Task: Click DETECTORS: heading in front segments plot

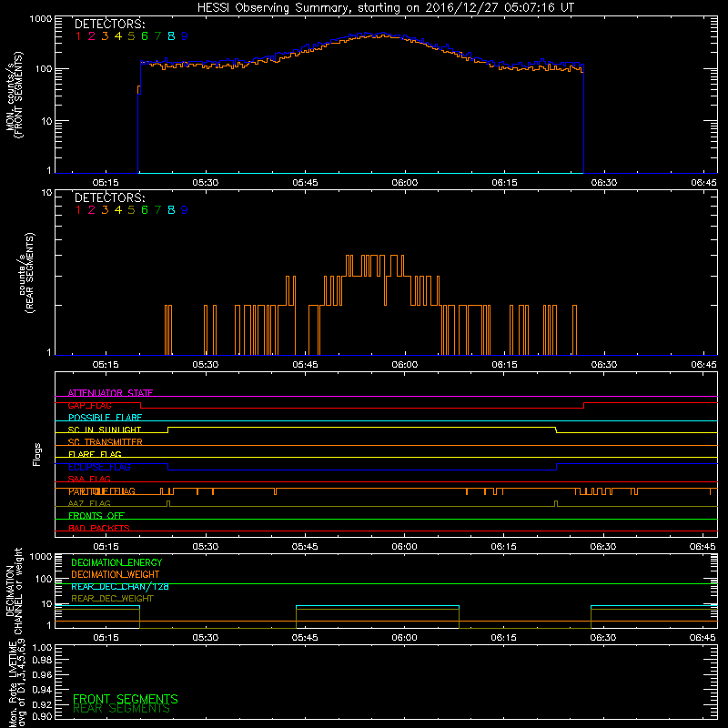Action: pyautogui.click(x=109, y=25)
